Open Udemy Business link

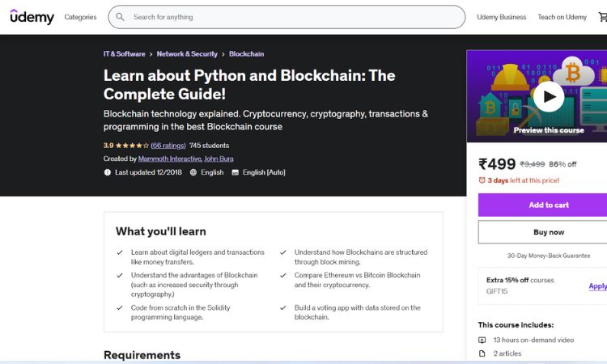(x=501, y=17)
